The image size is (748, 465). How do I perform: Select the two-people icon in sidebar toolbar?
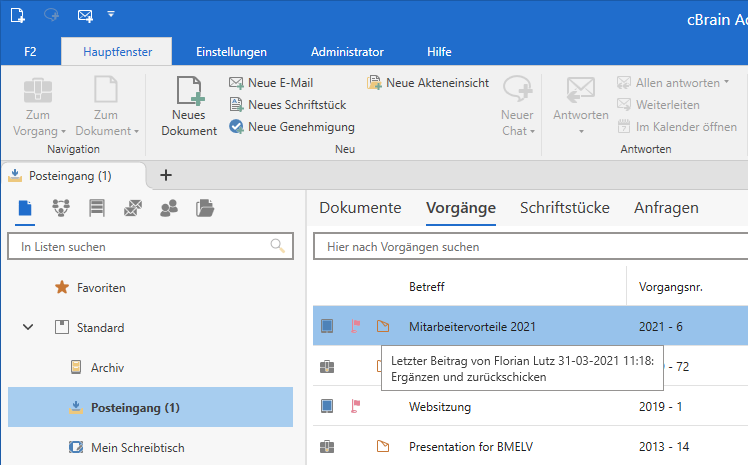[x=169, y=208]
